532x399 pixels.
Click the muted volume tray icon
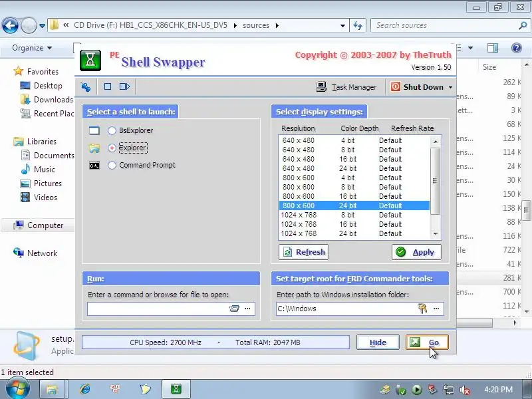[464, 390]
